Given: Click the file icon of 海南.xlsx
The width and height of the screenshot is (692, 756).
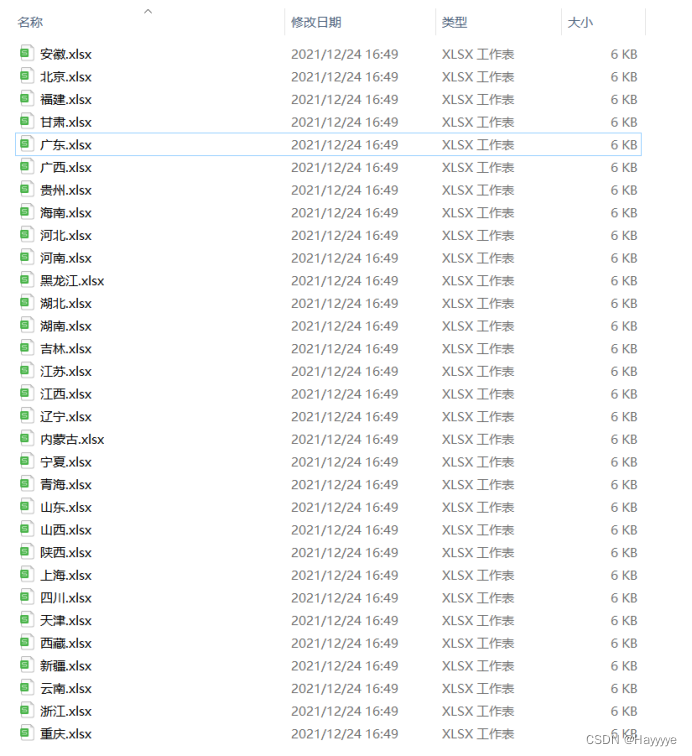Looking at the screenshot, I should pos(27,212).
